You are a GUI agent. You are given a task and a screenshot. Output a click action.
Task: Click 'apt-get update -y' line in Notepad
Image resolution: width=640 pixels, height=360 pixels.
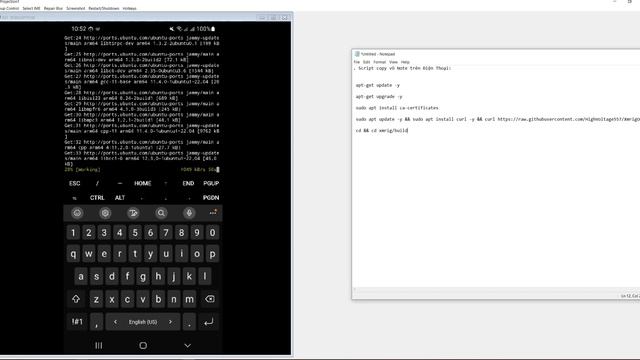point(378,85)
